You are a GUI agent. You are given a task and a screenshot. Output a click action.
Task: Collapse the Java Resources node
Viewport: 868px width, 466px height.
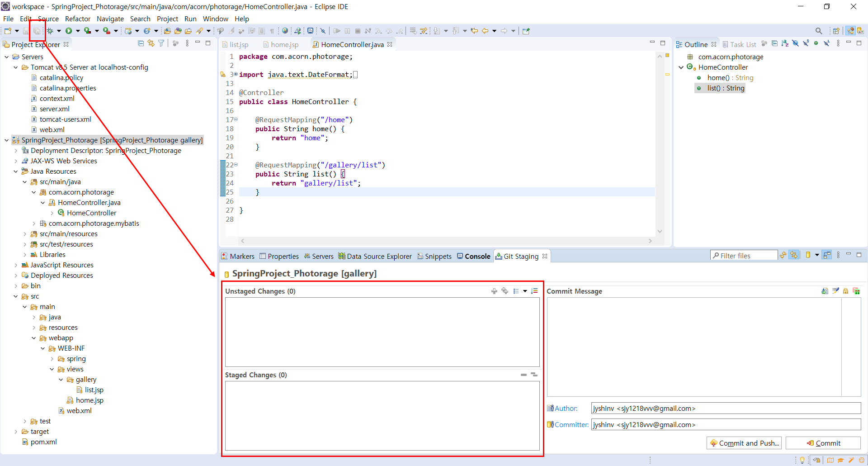pyautogui.click(x=16, y=171)
